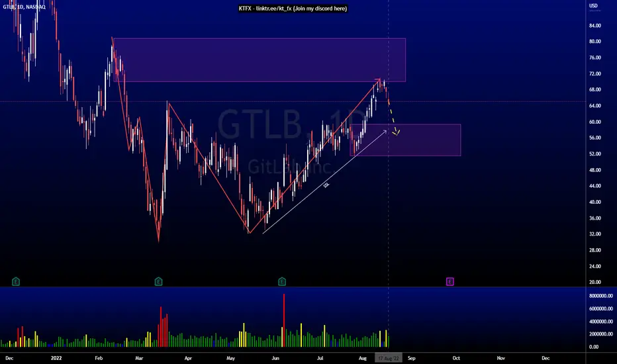Select the yellow dashed projection arrow
Image resolution: width=617 pixels, height=364 pixels.
coord(393,117)
